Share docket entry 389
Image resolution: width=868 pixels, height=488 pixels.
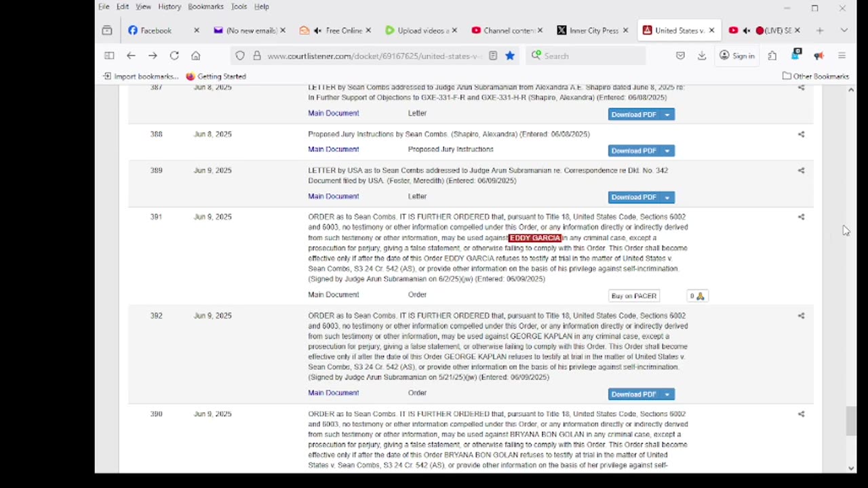click(x=801, y=171)
